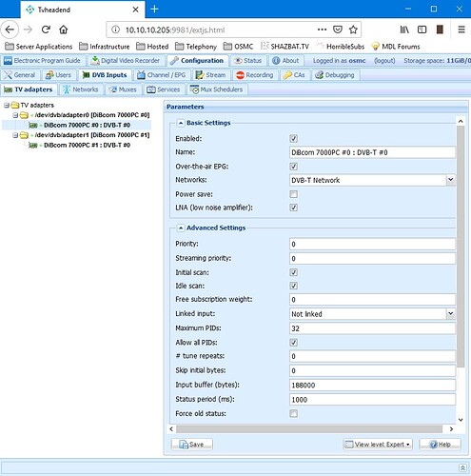Click the horizontal scrollbar right arrow

tap(451, 429)
